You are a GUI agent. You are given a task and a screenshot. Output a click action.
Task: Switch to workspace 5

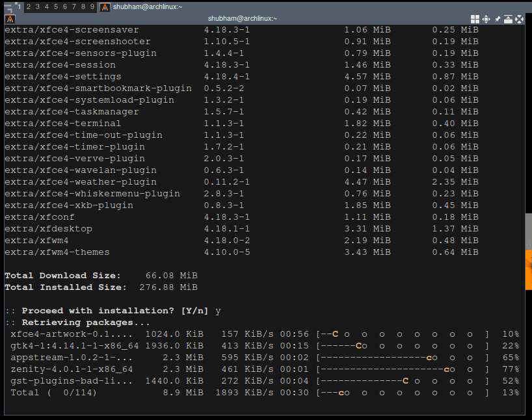point(56,7)
